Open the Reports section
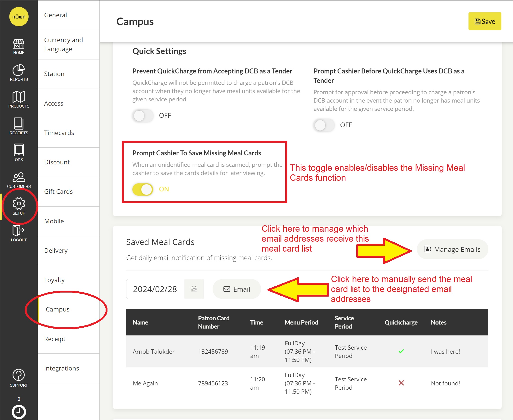The image size is (513, 420). [x=19, y=73]
